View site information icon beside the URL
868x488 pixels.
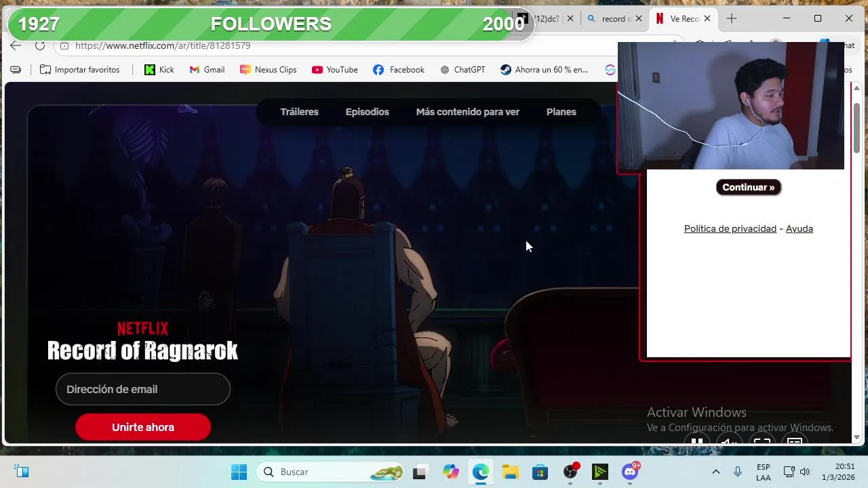pos(64,45)
